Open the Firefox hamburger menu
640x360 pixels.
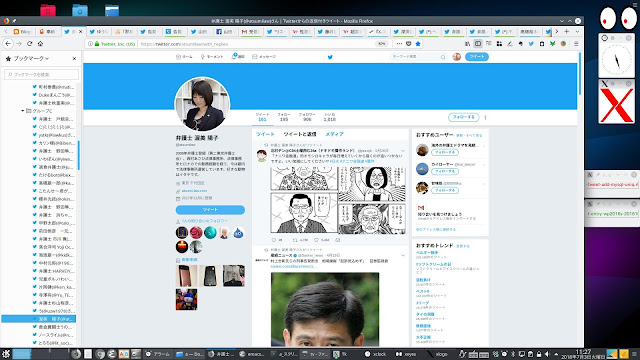point(576,44)
